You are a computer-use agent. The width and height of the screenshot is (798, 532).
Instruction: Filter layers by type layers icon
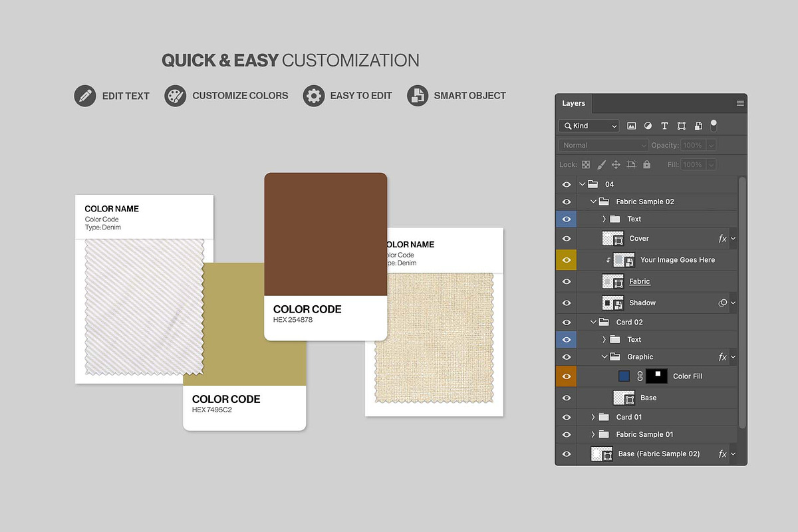pyautogui.click(x=664, y=126)
